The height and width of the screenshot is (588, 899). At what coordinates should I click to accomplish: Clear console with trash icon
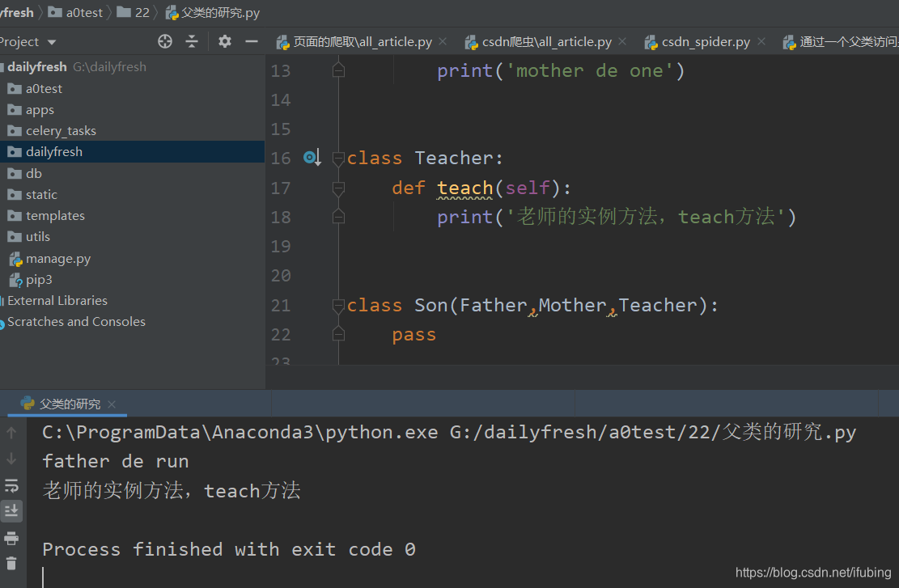pos(11,564)
